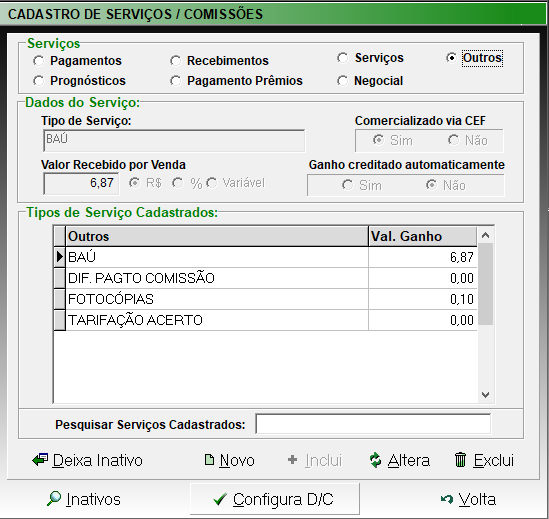The width and height of the screenshot is (549, 519).
Task: Open the Inativos list
Action: [84, 499]
